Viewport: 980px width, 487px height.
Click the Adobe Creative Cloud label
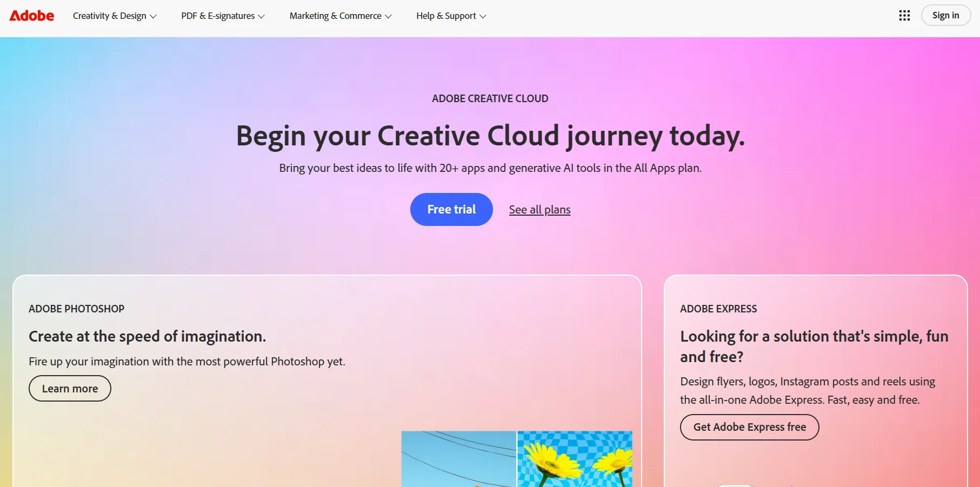[490, 98]
